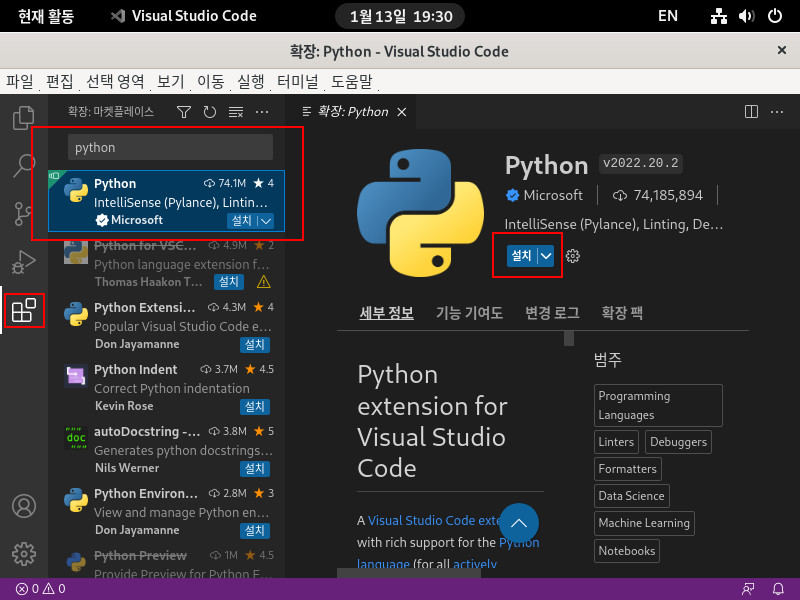Install Python from the search list item
This screenshot has height=600, width=800.
[242, 220]
